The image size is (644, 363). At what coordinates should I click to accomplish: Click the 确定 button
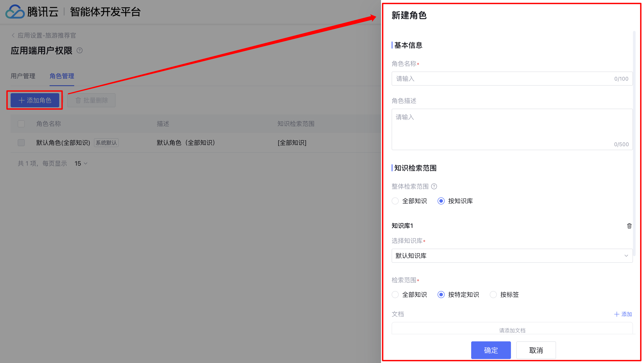click(x=491, y=350)
